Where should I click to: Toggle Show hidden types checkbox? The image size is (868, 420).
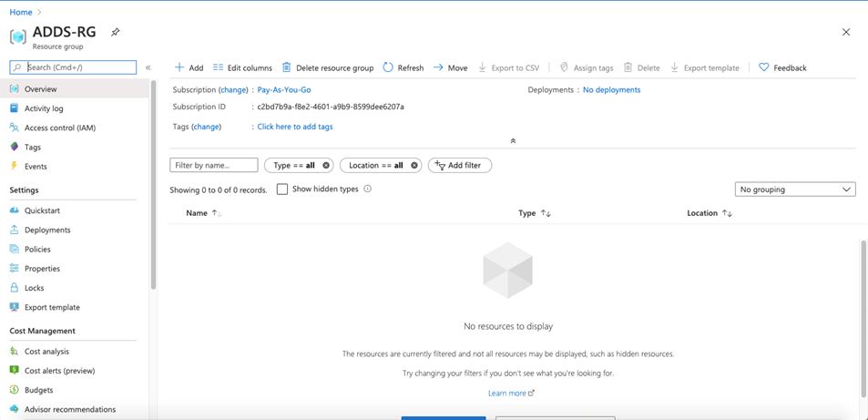point(282,189)
